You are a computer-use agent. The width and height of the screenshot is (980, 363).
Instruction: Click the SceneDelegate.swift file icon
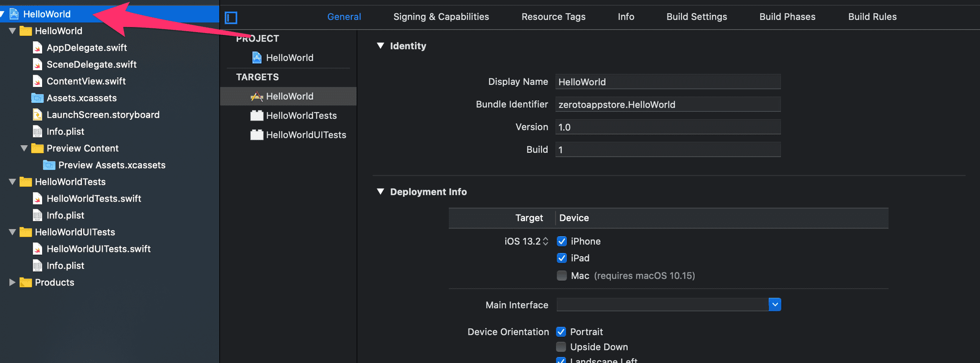tap(37, 64)
